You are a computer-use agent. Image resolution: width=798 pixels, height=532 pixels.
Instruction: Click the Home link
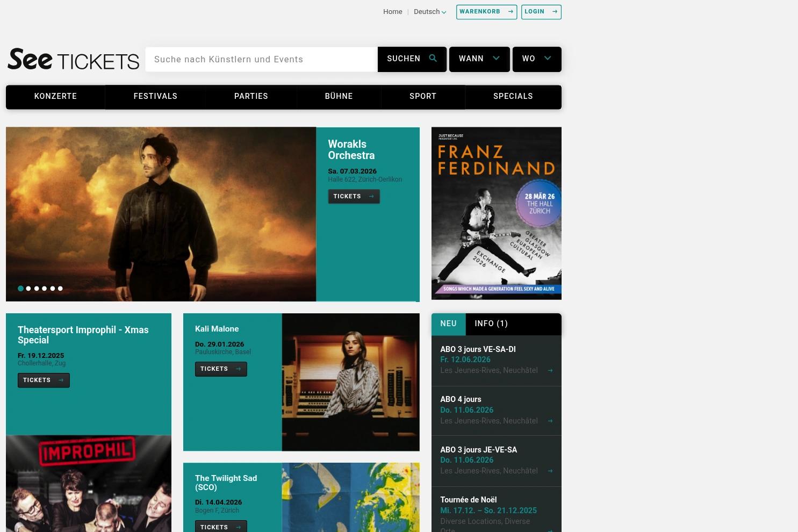coord(393,12)
